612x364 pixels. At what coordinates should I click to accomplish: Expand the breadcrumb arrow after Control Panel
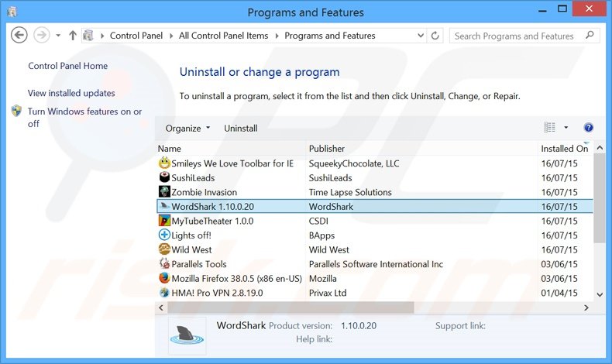pos(171,36)
